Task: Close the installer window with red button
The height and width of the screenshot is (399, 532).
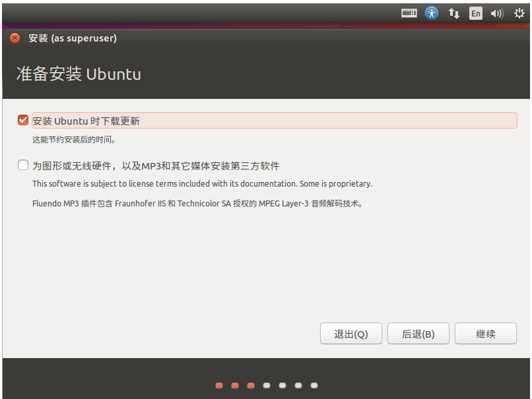Action: click(x=15, y=38)
